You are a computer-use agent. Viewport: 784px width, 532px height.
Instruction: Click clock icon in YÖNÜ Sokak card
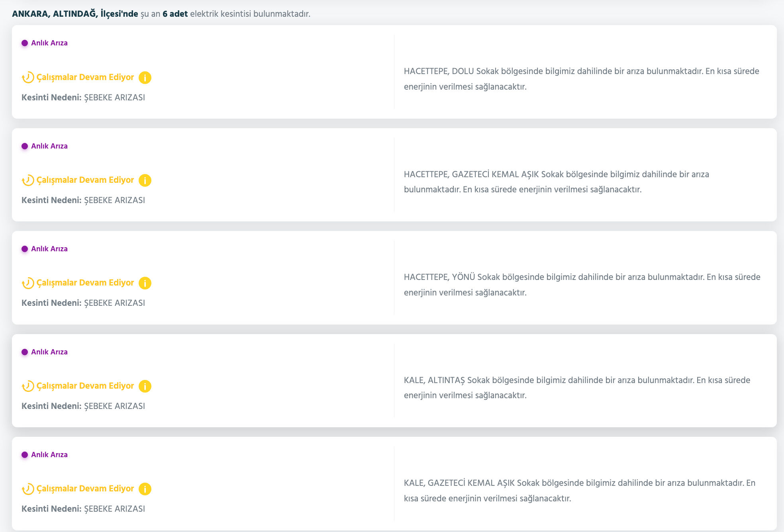tap(28, 283)
